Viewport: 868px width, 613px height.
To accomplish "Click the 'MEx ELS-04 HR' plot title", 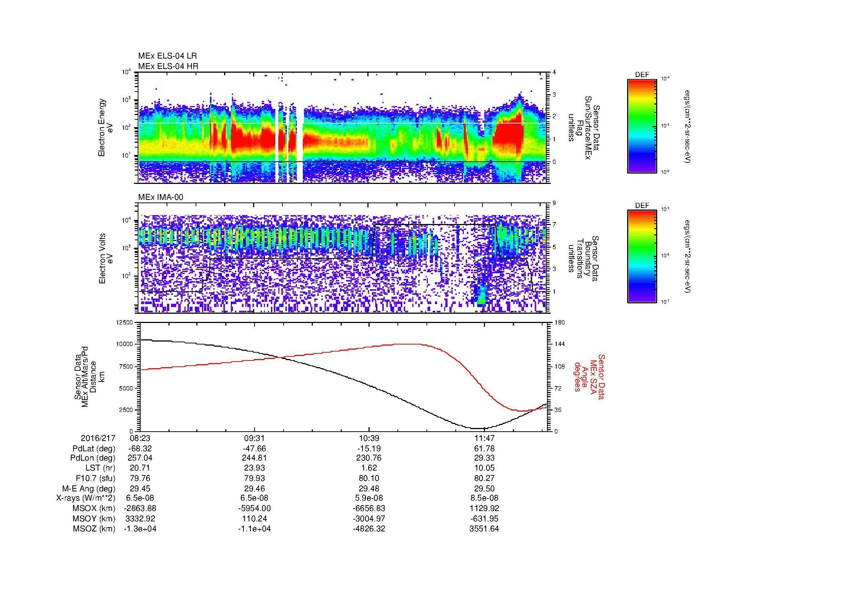I will 168,66.
